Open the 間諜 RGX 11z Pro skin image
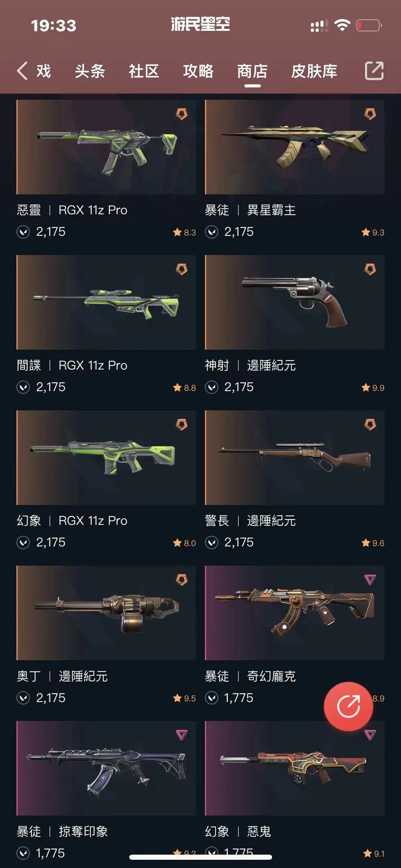The height and width of the screenshot is (868, 401). 106,302
